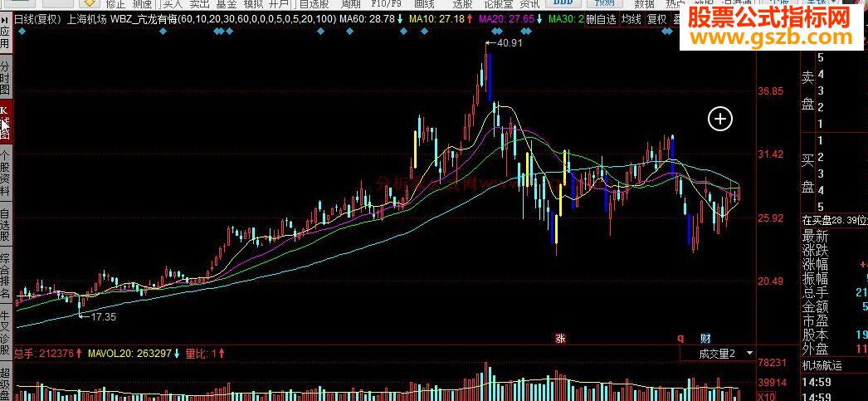868x401 pixels.
Task: Click the 买入 toolbar button
Action: coord(173,4)
